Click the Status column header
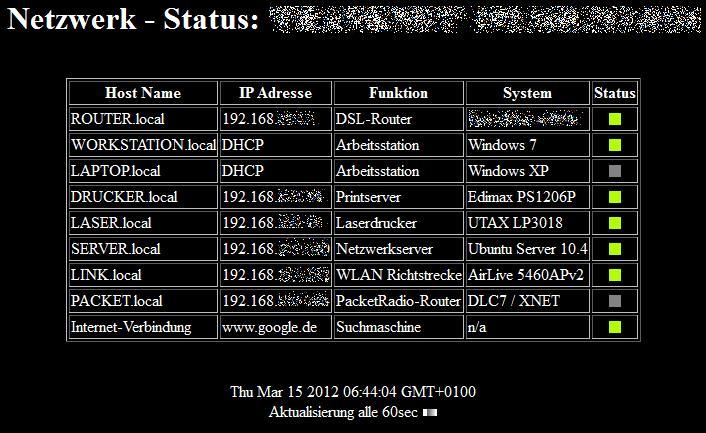706x433 pixels. [x=615, y=93]
